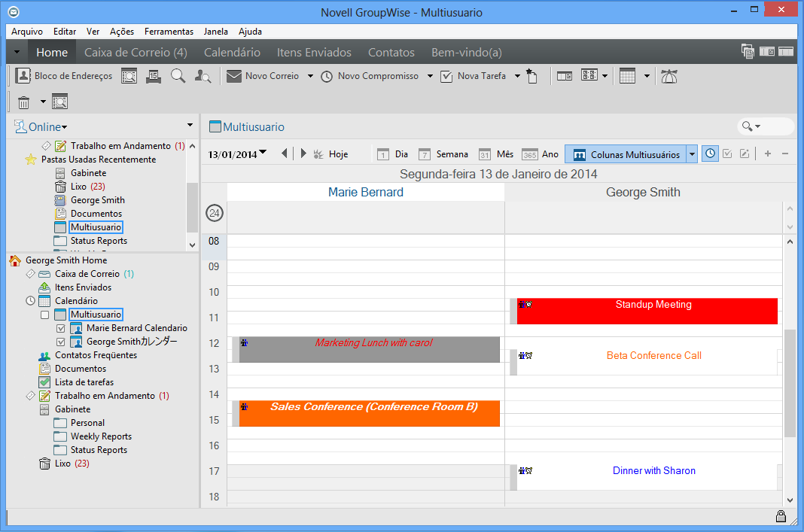Open folder list options dropdown arrow
Image resolution: width=804 pixels, height=532 pixels.
point(190,125)
